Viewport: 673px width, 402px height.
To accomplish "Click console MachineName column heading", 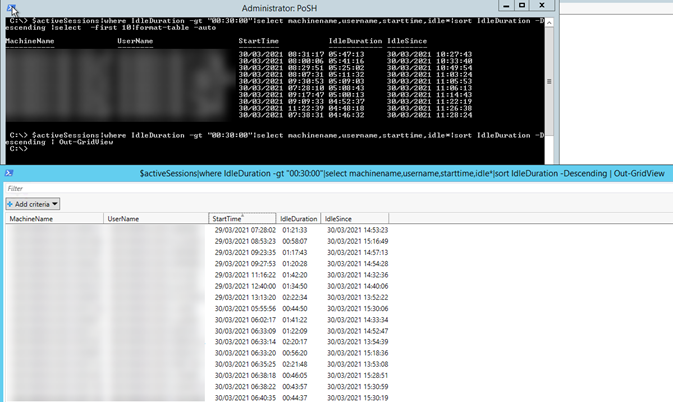I will (30, 41).
